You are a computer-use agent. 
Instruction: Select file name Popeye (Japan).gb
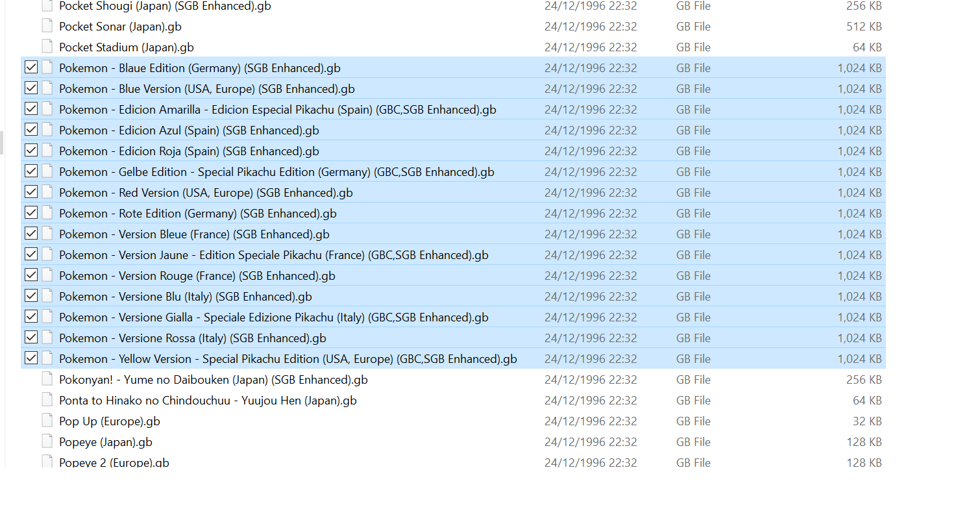(x=106, y=442)
